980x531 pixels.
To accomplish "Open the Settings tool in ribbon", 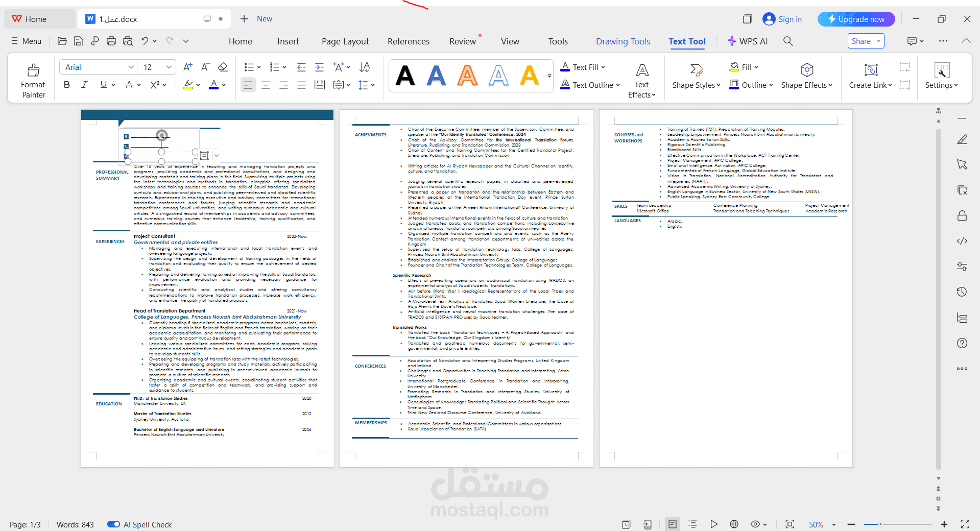I will click(x=941, y=77).
